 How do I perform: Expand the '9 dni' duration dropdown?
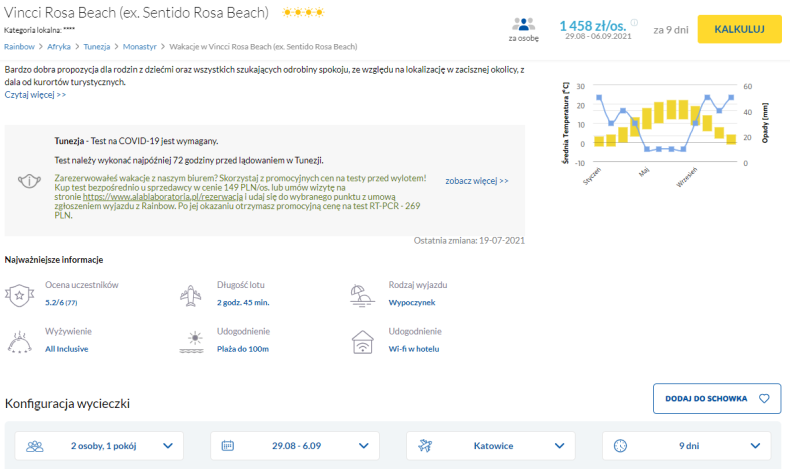tap(687, 446)
